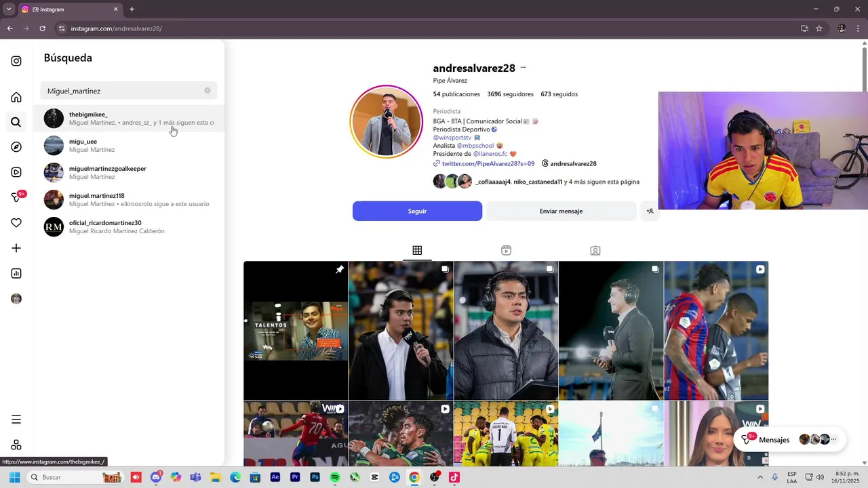Viewport: 868px width, 488px height.
Task: Open the tab search dropdown arrow
Action: click(x=9, y=9)
